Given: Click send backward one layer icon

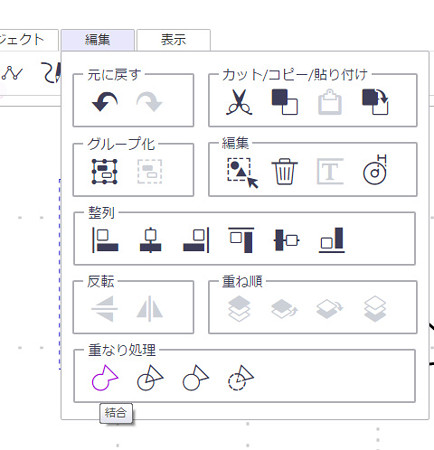Looking at the screenshot, I should click(x=330, y=309).
